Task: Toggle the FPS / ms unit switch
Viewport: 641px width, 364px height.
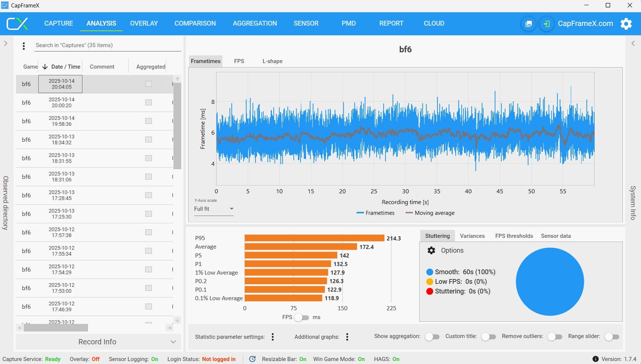Action: coord(302,317)
